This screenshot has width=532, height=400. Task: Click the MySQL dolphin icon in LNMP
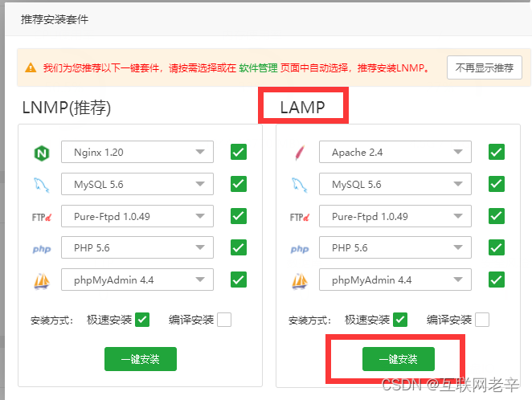click(42, 185)
